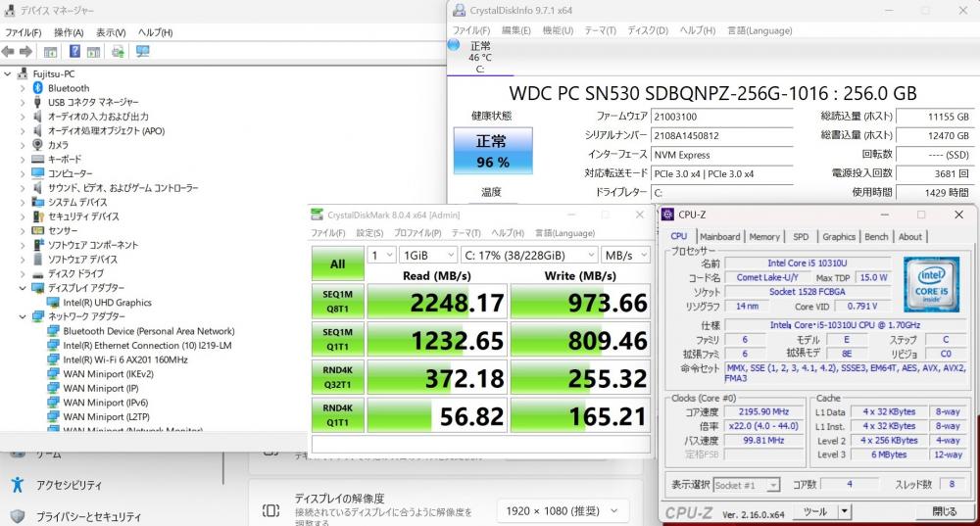Image resolution: width=980 pixels, height=526 pixels.
Task: Select Intel(R) Ethernet Connection I219-LM
Action: pos(147,346)
